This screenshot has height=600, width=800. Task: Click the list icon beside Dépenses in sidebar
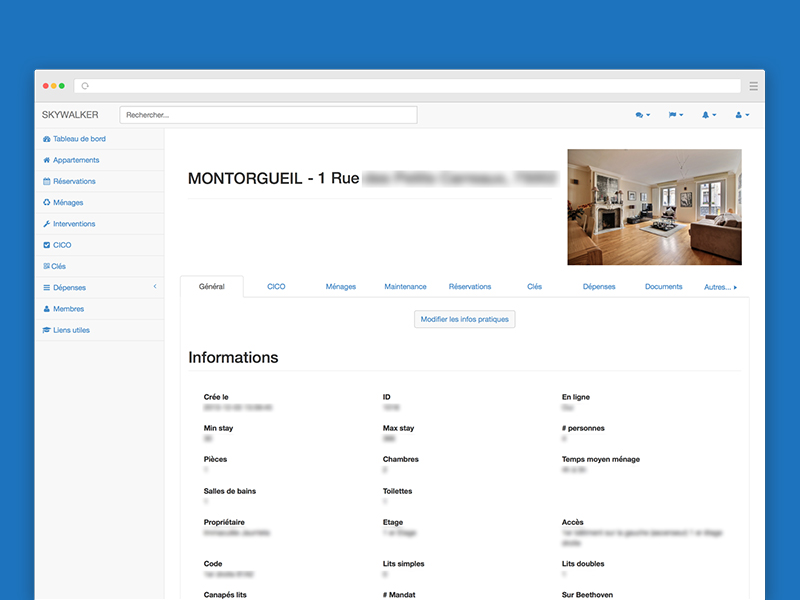(46, 288)
